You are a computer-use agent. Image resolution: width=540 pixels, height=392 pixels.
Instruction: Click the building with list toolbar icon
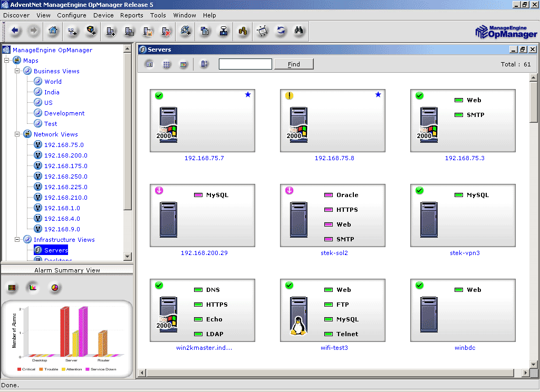click(x=129, y=31)
